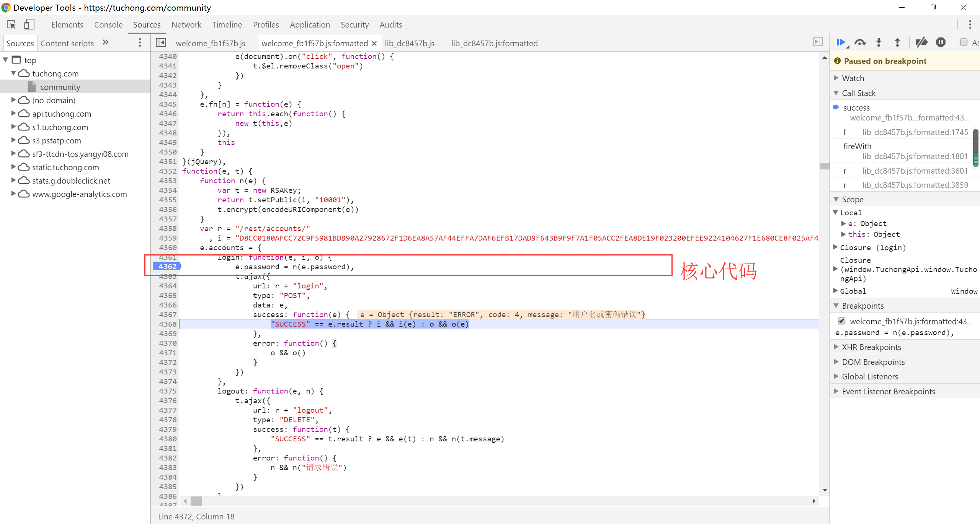Deactivate breakpoints icon

point(921,42)
